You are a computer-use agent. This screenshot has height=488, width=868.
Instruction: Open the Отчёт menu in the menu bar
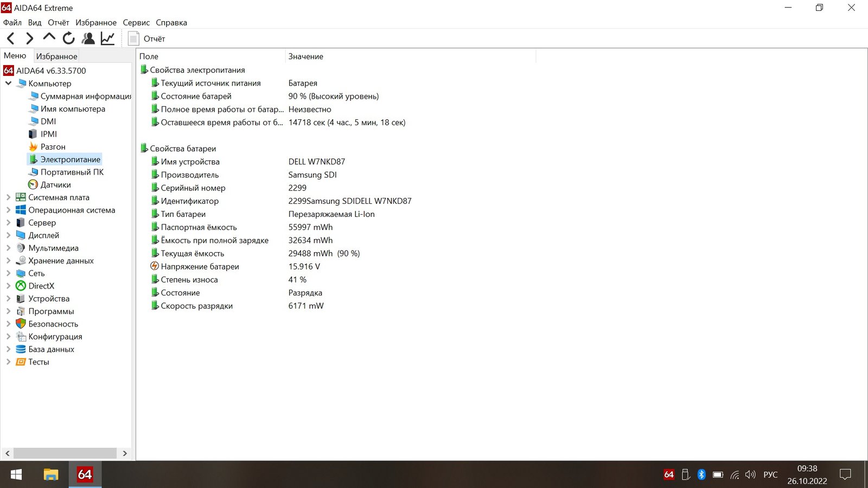pyautogui.click(x=59, y=22)
